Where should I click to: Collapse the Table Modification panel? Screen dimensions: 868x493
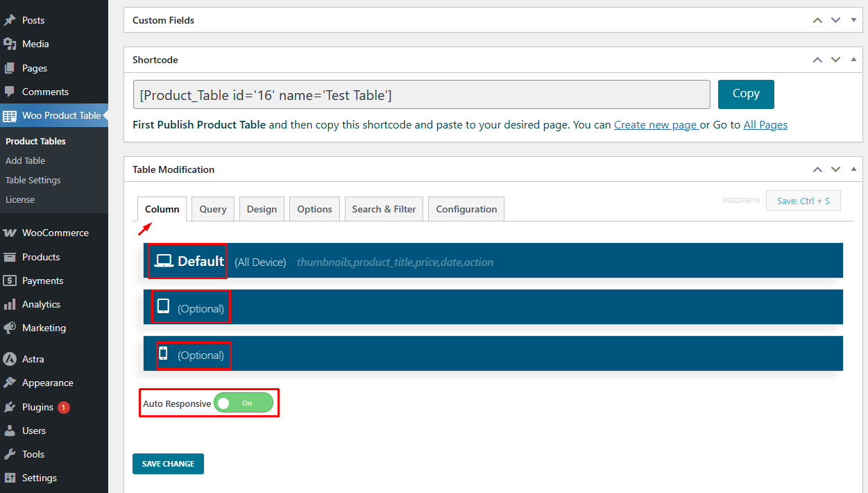[853, 169]
